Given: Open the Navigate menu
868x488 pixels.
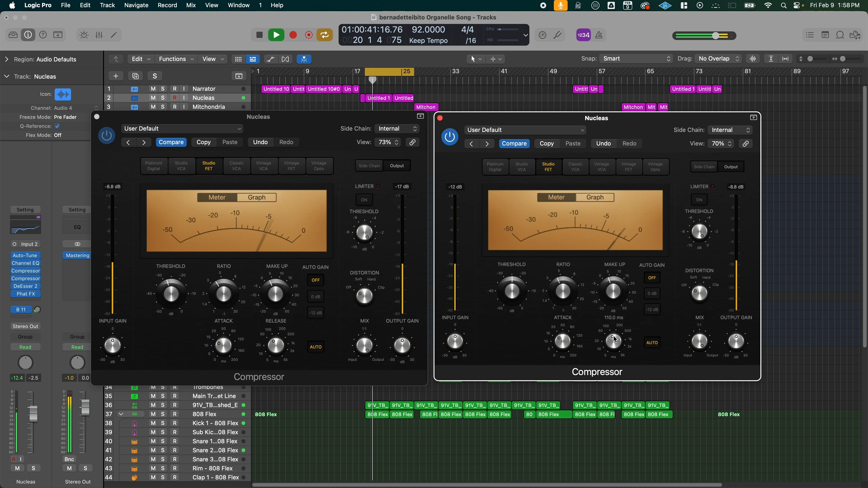Looking at the screenshot, I should pyautogui.click(x=136, y=5).
